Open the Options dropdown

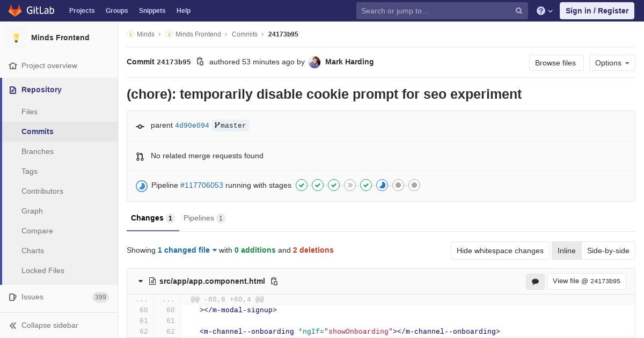coord(612,63)
